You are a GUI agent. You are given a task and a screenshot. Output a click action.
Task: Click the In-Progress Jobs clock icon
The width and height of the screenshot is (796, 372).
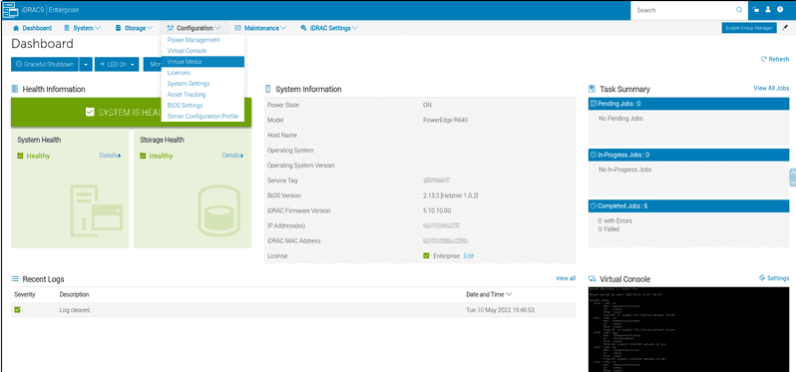point(593,154)
